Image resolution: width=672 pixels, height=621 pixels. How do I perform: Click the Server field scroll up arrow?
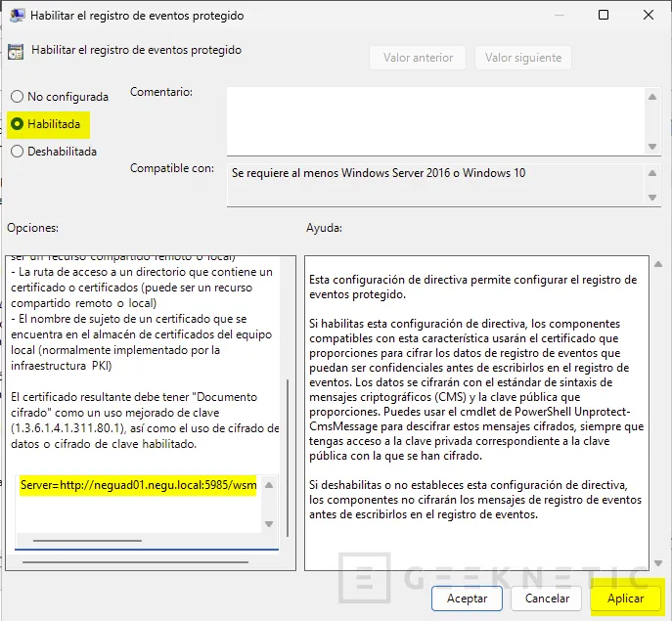click(269, 485)
